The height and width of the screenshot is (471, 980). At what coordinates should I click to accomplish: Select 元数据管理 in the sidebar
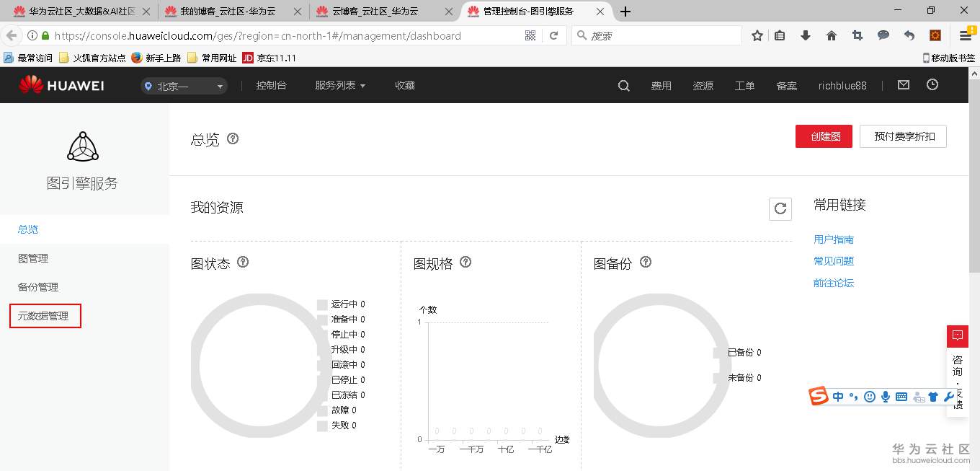44,315
